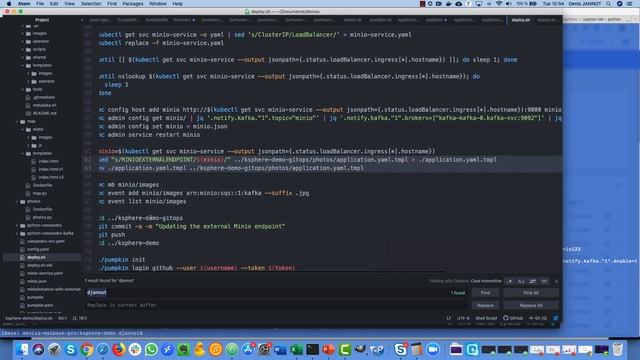Image resolution: width=640 pixels, height=360 pixels.
Task: Open Firefox from the Dock
Action: point(119,349)
